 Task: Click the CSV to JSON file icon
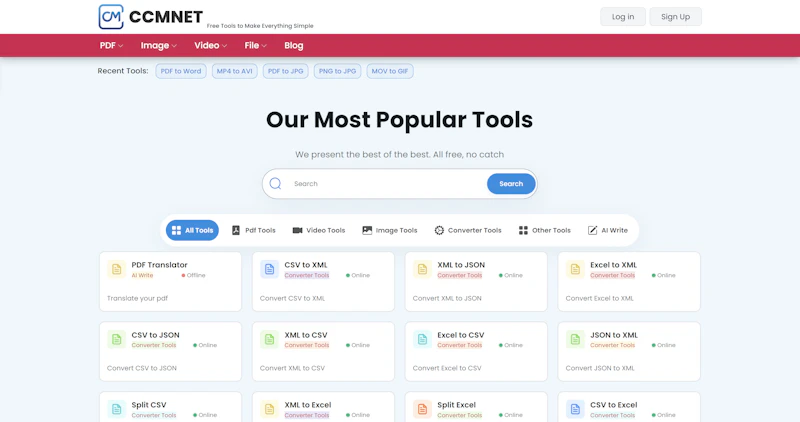(x=116, y=339)
